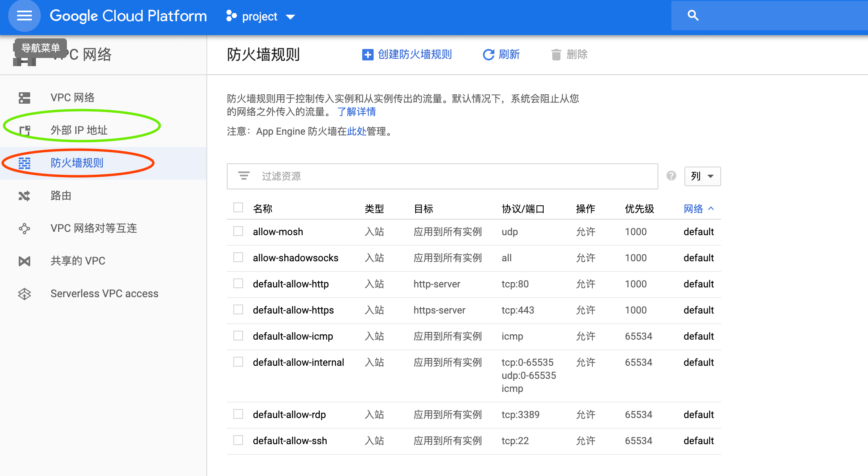Viewport: 868px width, 476px height.
Task: Click the default network in default-allow-ssh row
Action: click(698, 441)
